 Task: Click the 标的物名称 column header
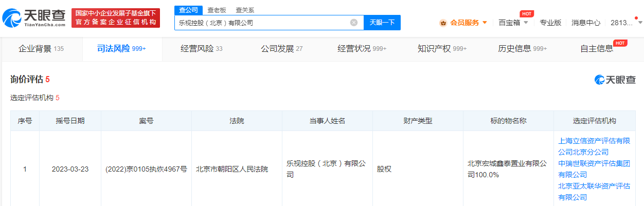[508, 121]
